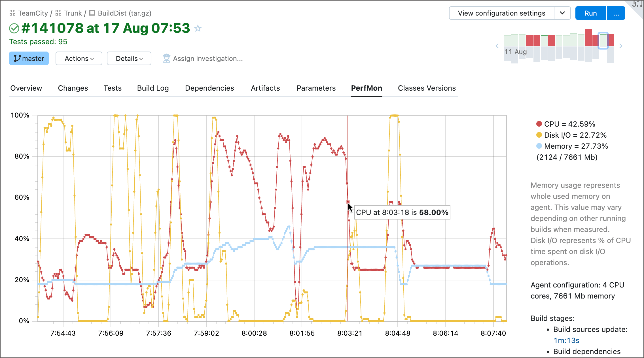Switch to the Build Log tab

point(152,88)
